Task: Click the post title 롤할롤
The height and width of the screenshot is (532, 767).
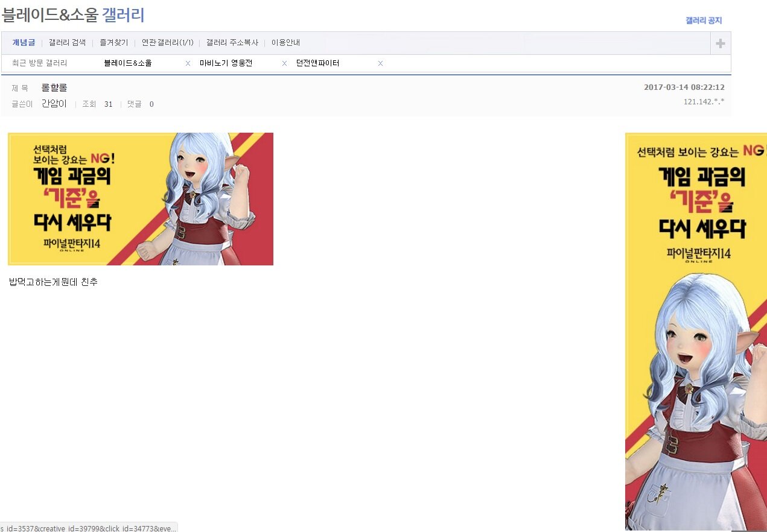Action: point(54,88)
